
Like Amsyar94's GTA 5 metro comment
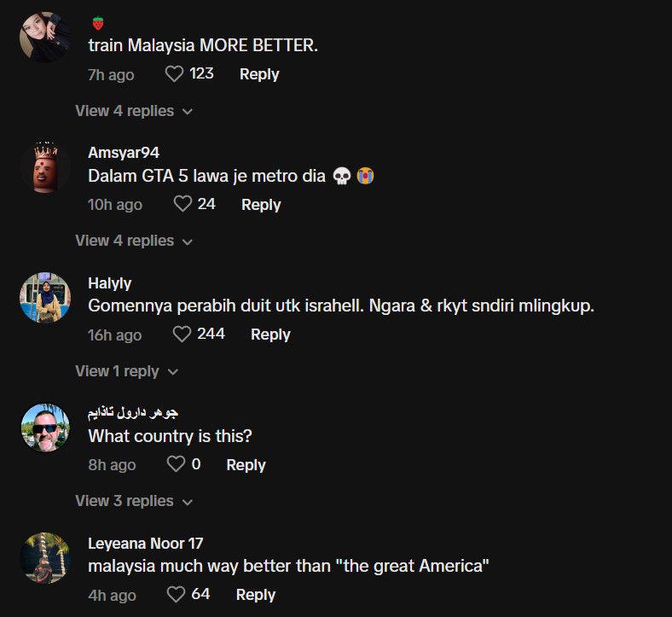(182, 204)
